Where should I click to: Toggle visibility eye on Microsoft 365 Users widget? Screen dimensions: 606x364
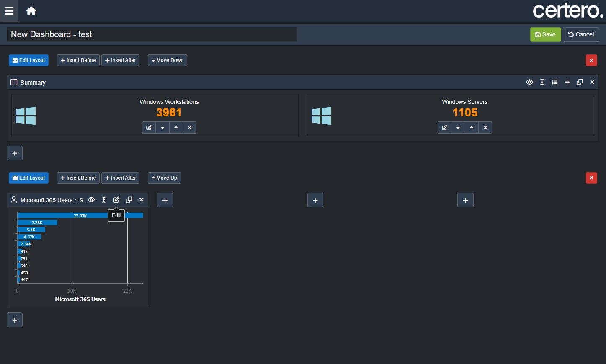point(91,200)
